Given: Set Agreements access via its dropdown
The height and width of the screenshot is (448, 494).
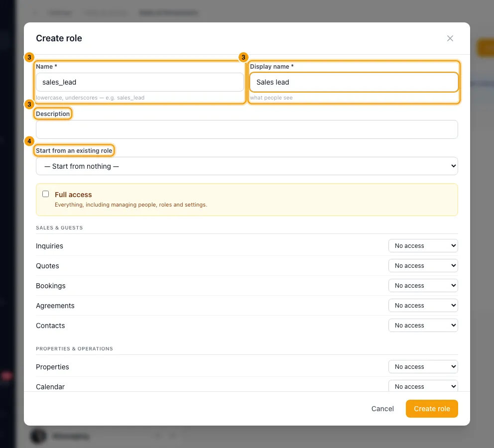Looking at the screenshot, I should 423,305.
